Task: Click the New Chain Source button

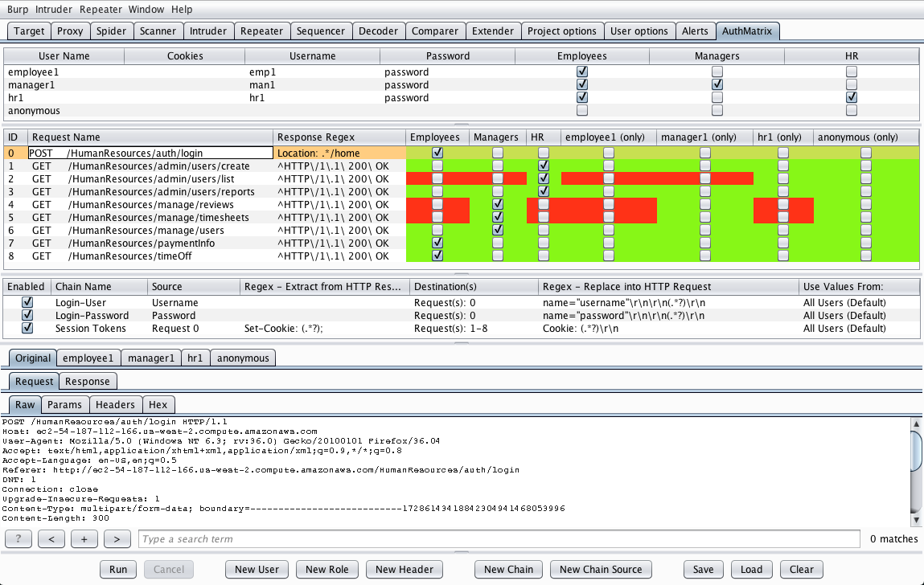Action: tap(601, 569)
